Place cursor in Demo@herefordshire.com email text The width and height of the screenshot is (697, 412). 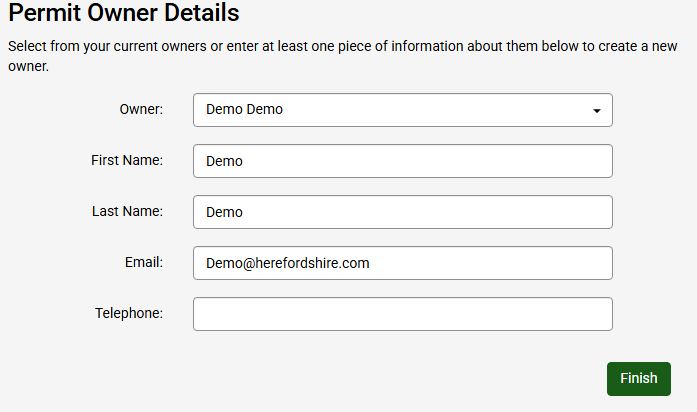(x=288, y=263)
